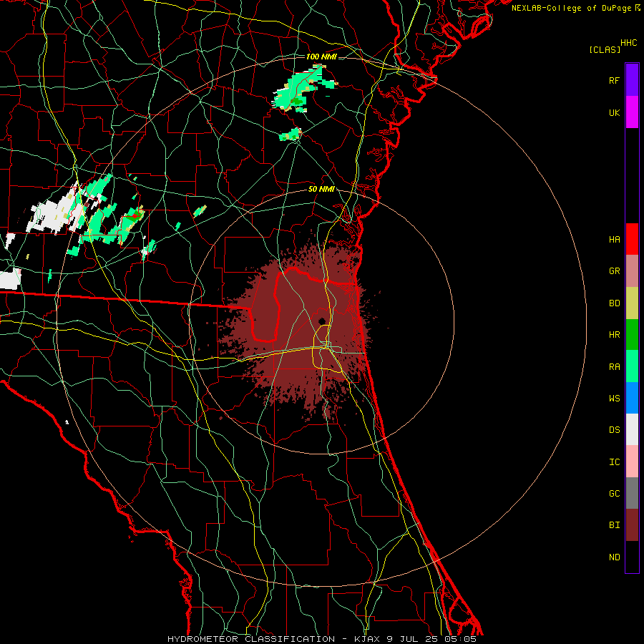The width and height of the screenshot is (644, 644).
Task: Click the NEXLAB-College of DuPage text
Action: 571,8
